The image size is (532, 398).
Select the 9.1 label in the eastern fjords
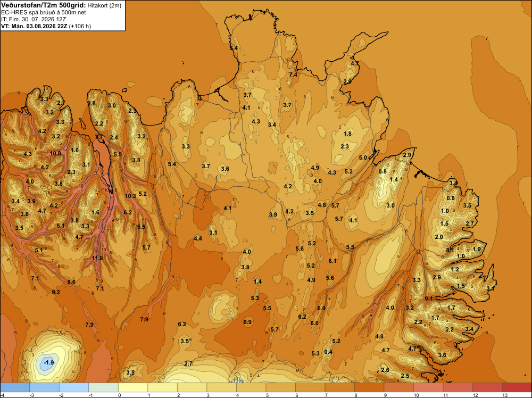click(x=429, y=298)
